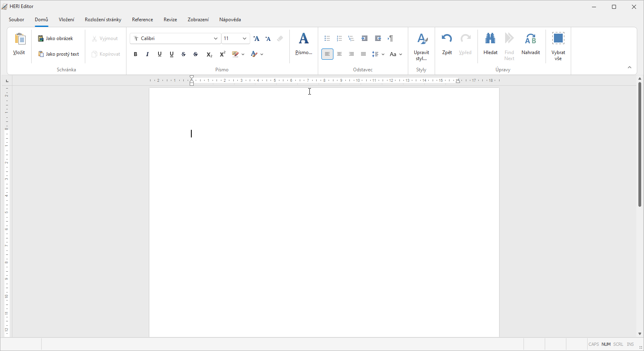Increase font size with the grow icon

point(257,38)
